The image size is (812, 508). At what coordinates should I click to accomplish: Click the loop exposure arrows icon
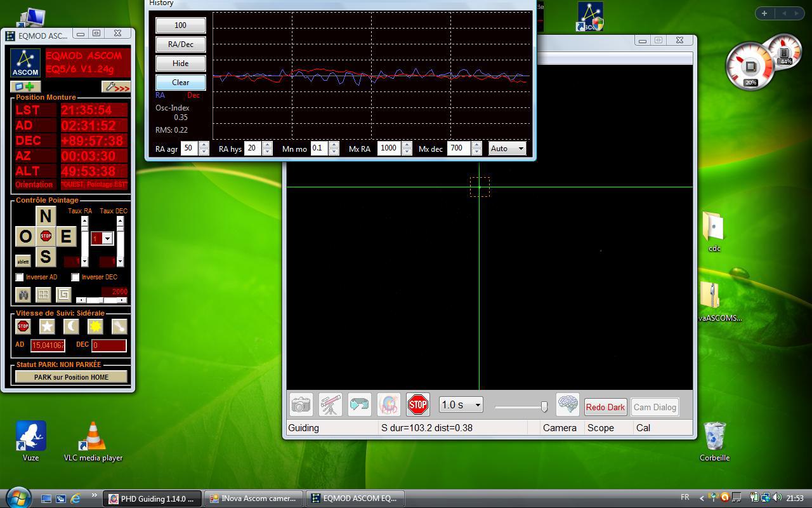[x=360, y=404]
